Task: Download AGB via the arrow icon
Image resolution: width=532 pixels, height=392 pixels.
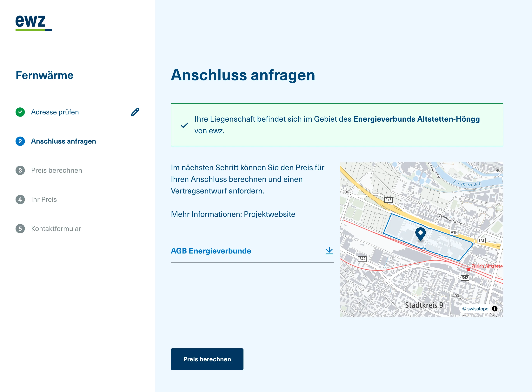Action: tap(329, 251)
